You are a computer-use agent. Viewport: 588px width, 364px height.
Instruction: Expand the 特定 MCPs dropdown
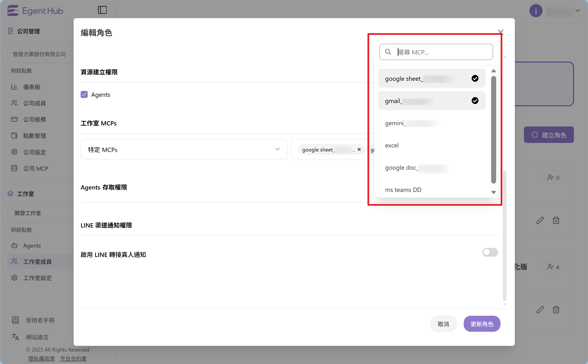pos(184,150)
